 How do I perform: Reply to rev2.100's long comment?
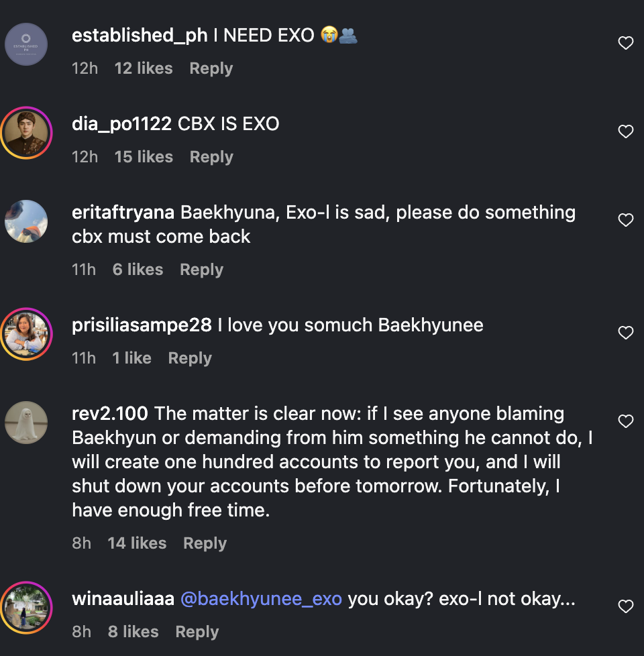(205, 543)
